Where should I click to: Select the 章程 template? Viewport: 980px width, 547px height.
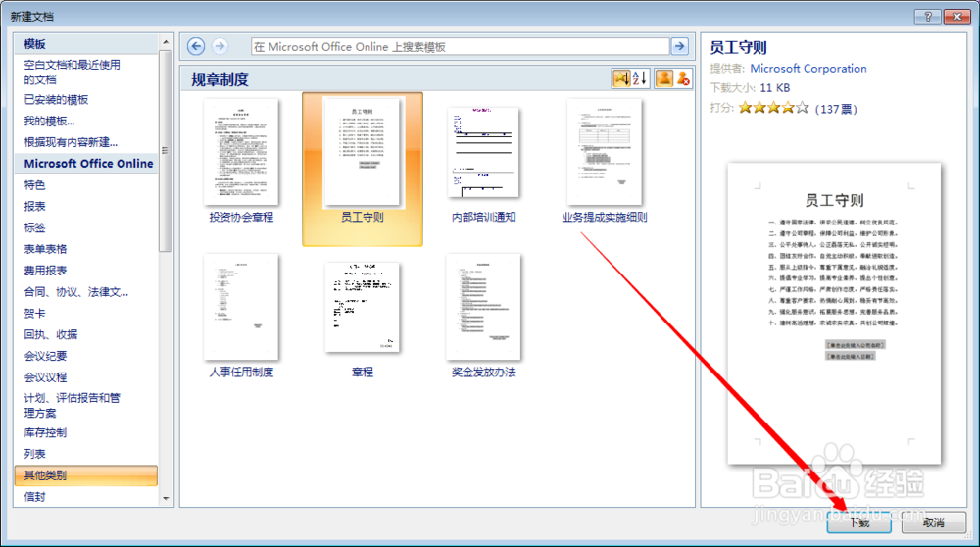click(362, 320)
